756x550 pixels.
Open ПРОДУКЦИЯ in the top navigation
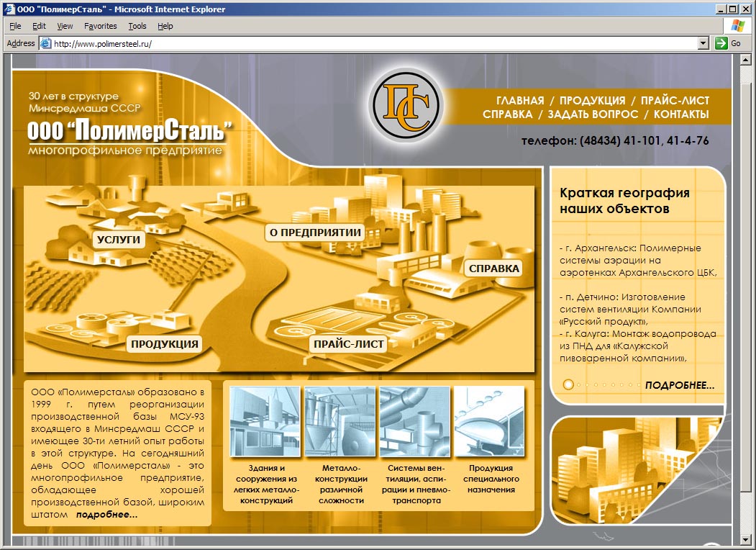click(x=592, y=100)
